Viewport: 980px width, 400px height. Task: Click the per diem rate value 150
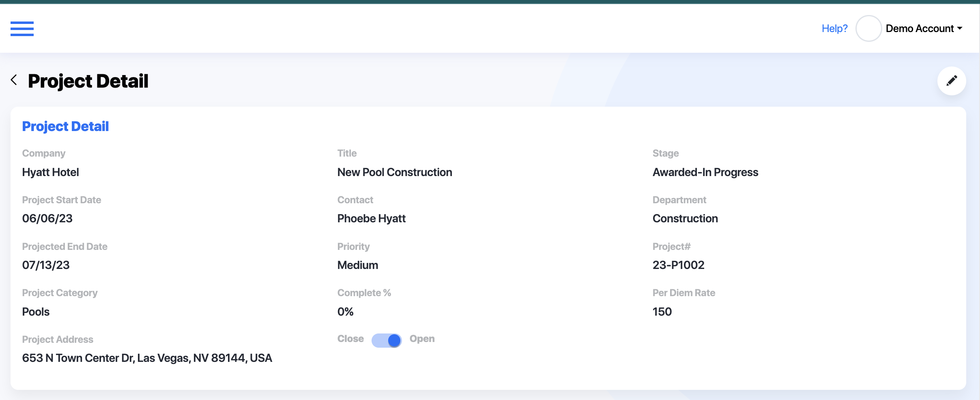(662, 312)
